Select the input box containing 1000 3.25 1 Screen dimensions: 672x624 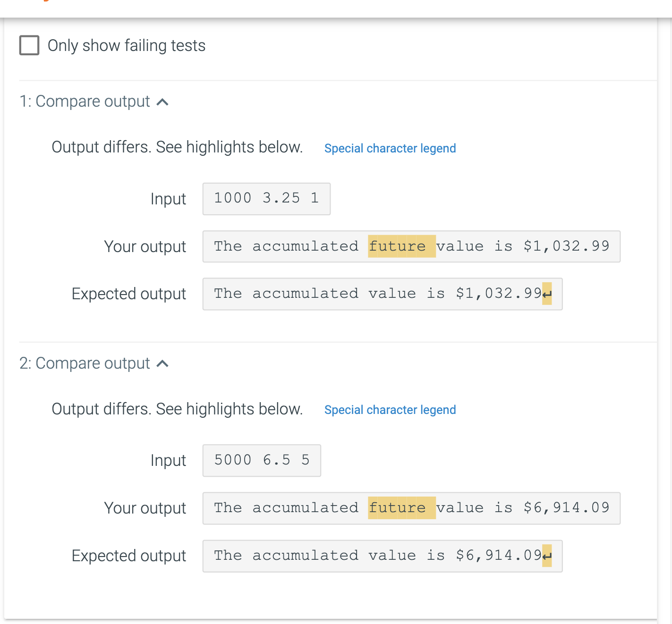[x=266, y=199]
